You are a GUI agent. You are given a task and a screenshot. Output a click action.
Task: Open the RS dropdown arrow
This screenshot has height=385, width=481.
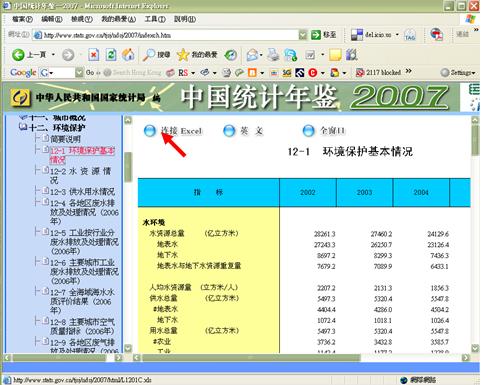pos(193,73)
